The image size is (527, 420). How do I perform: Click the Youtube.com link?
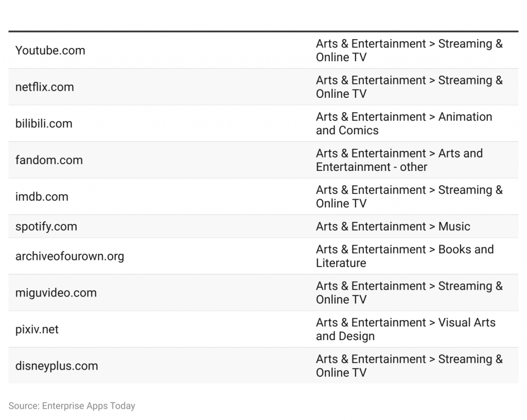click(50, 50)
